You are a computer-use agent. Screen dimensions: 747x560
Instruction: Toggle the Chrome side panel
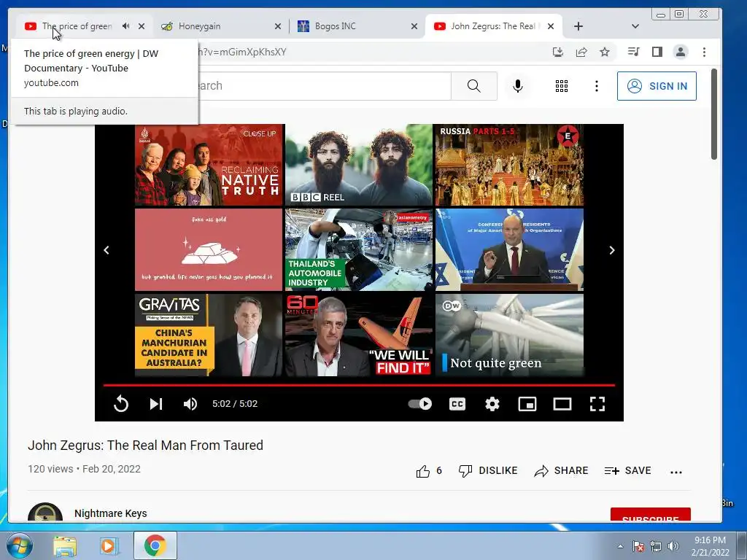[x=657, y=52]
